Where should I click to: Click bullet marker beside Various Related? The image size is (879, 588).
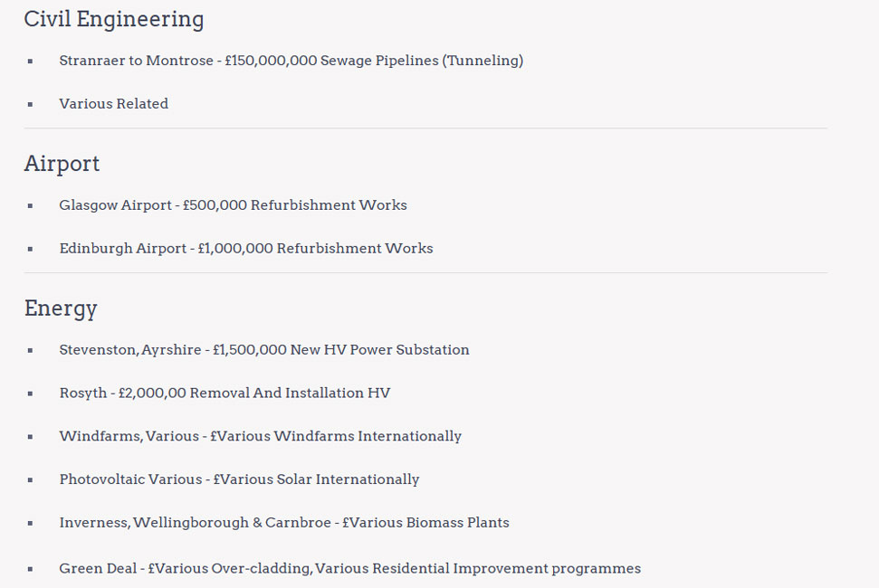click(x=30, y=104)
